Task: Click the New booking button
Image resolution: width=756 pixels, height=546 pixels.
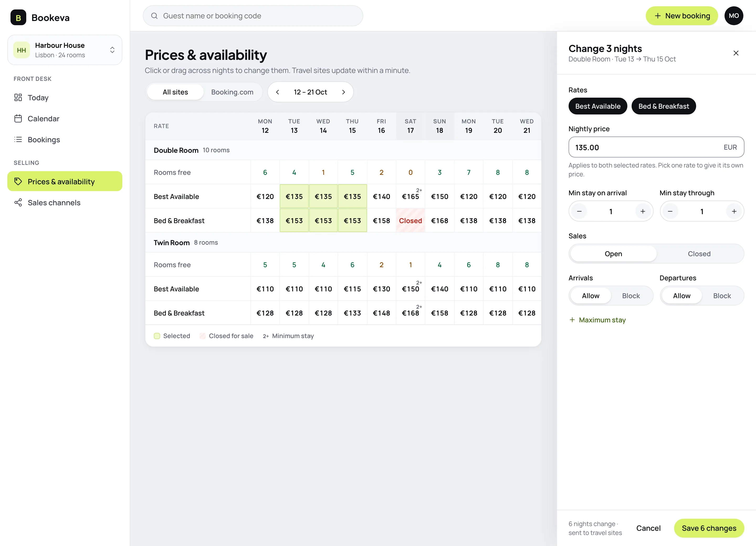Action: click(682, 16)
